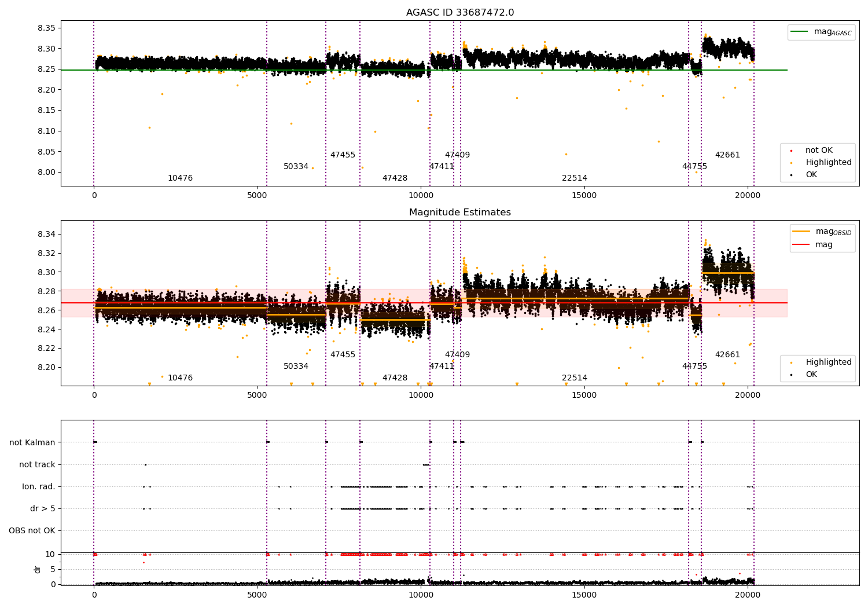
Task: Select the 'not OK' legend entry
Action: [x=819, y=151]
